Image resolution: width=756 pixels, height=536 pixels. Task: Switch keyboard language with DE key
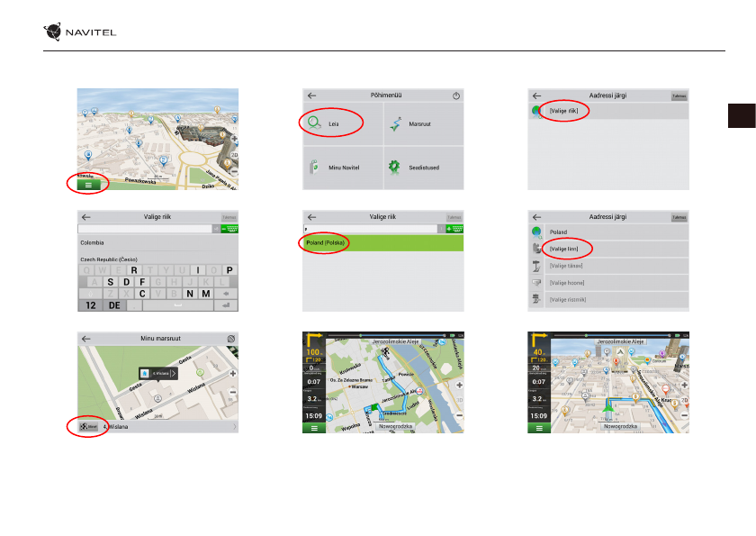[115, 305]
